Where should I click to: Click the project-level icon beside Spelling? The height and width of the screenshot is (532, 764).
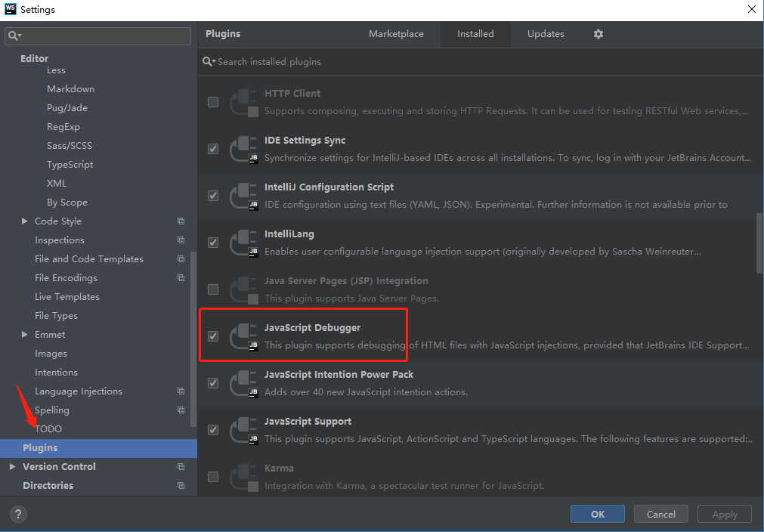[x=181, y=410]
